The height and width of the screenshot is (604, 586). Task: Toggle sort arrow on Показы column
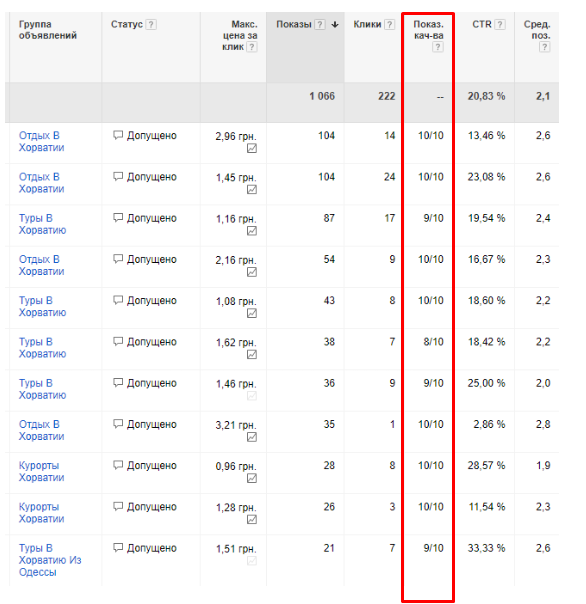[335, 25]
